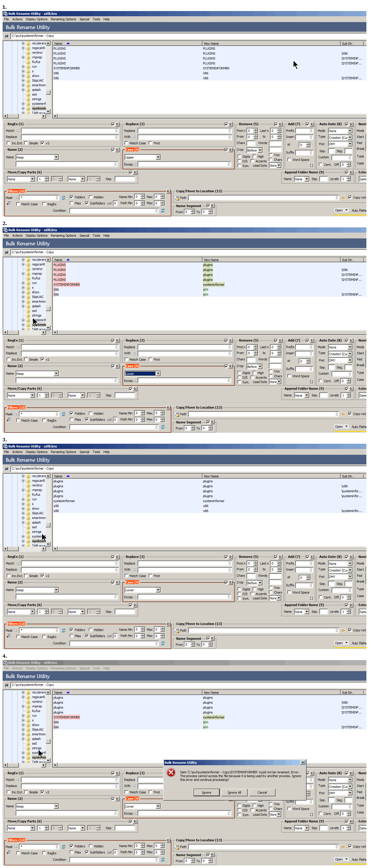Click tree scroll-down arrow in second window

(48, 328)
